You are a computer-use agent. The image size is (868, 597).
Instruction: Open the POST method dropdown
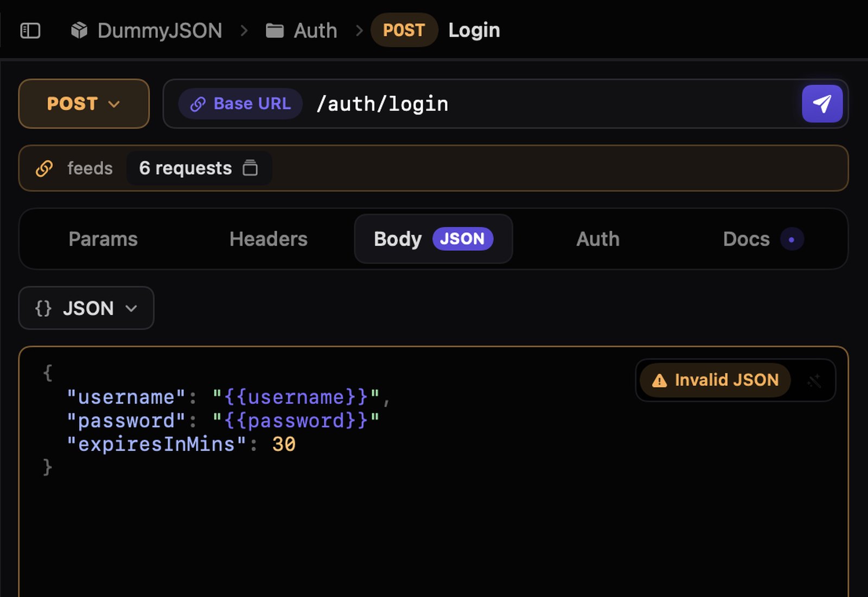point(84,104)
